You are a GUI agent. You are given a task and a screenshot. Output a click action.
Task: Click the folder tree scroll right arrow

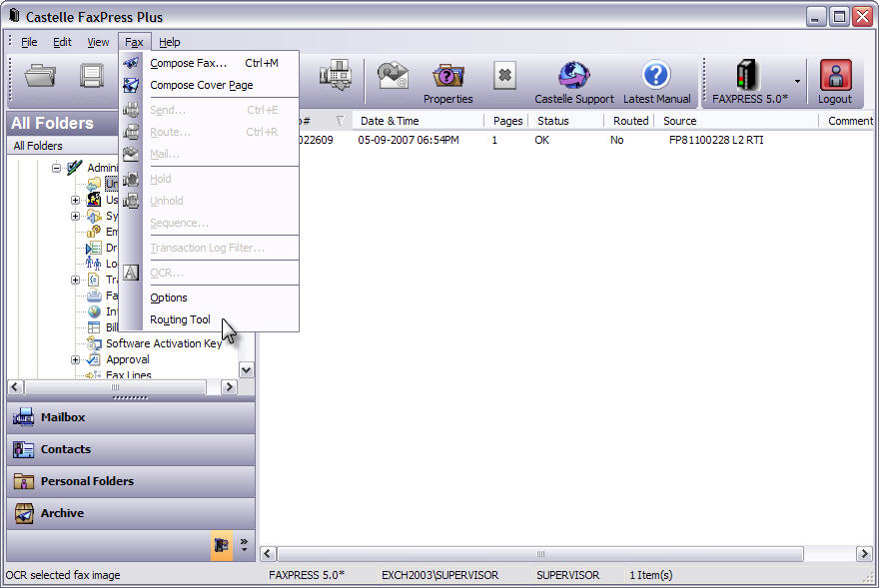point(229,387)
